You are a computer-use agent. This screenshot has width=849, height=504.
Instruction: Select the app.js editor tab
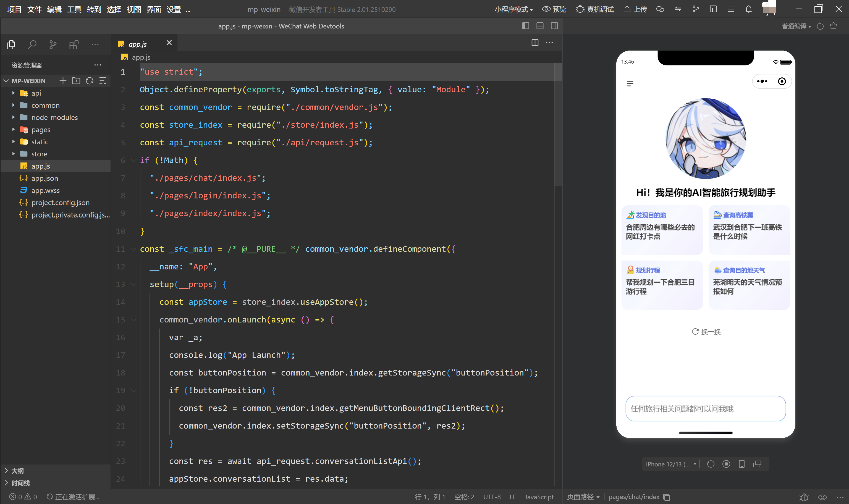(138, 44)
